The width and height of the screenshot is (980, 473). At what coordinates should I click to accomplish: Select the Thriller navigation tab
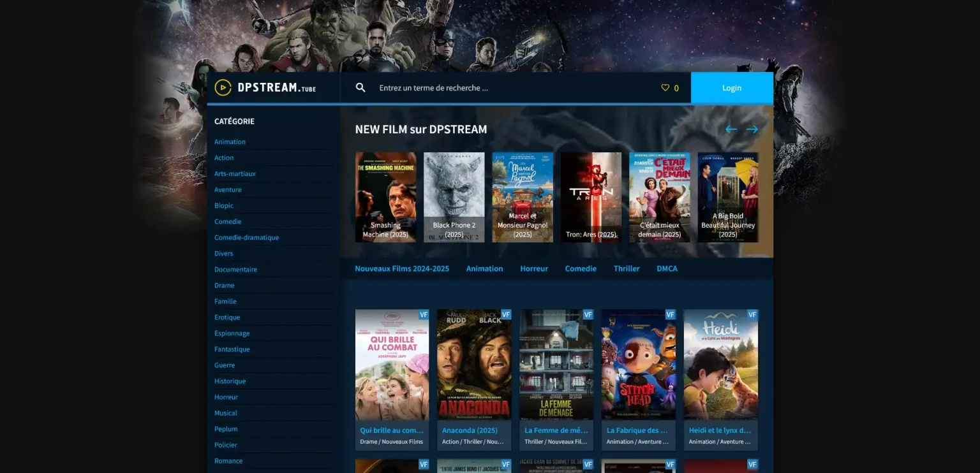[x=627, y=268]
